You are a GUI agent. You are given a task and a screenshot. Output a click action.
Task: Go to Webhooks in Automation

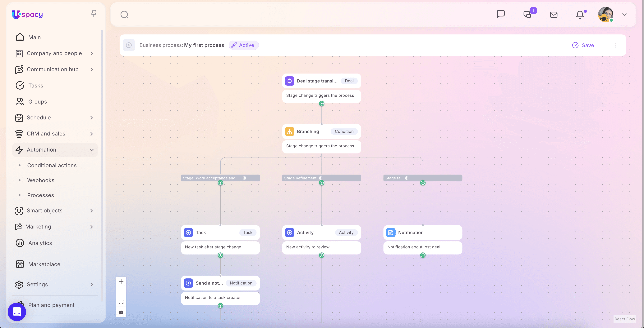[40, 180]
